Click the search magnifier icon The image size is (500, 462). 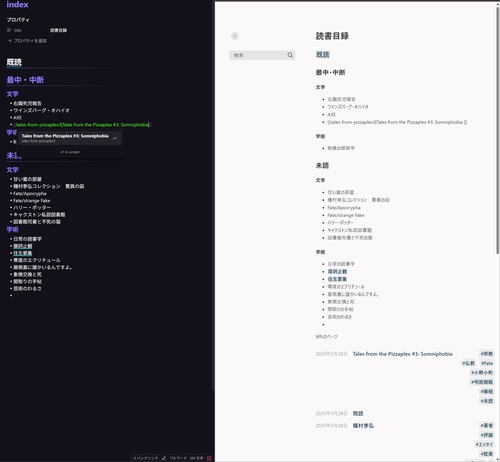290,55
